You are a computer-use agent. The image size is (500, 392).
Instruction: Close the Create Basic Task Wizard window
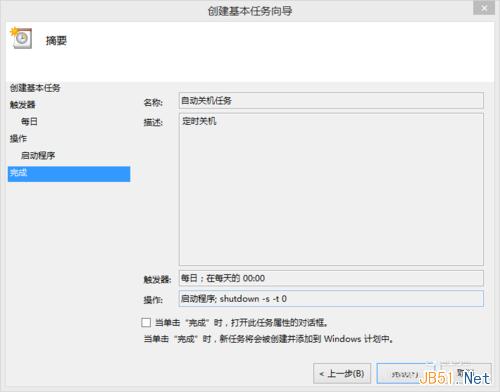[484, 7]
